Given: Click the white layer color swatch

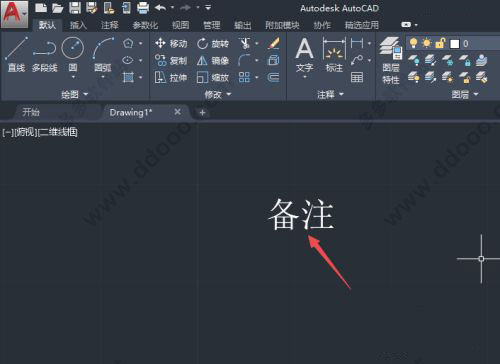Looking at the screenshot, I should tap(455, 44).
